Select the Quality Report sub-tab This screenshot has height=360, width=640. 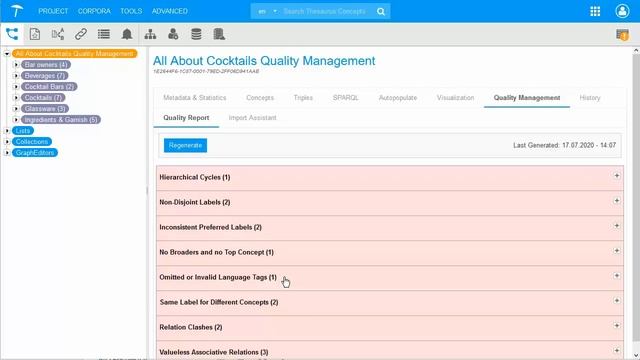click(x=186, y=118)
